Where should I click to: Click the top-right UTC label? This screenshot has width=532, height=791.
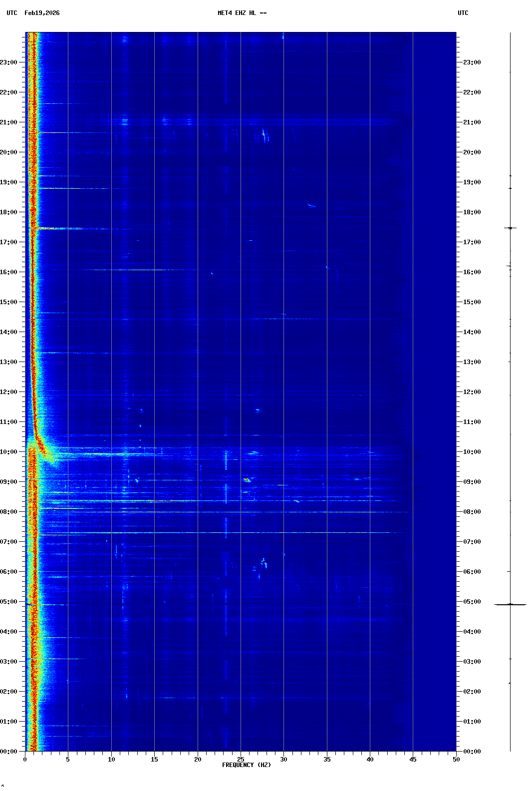(463, 13)
